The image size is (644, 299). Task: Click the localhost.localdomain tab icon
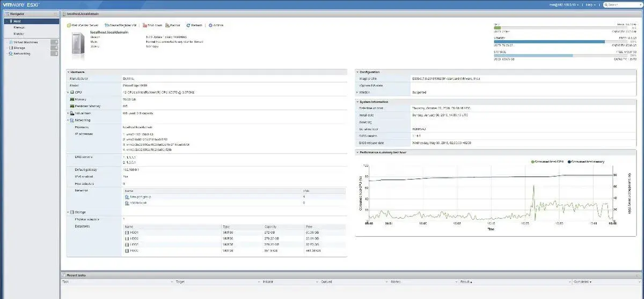pyautogui.click(x=63, y=13)
